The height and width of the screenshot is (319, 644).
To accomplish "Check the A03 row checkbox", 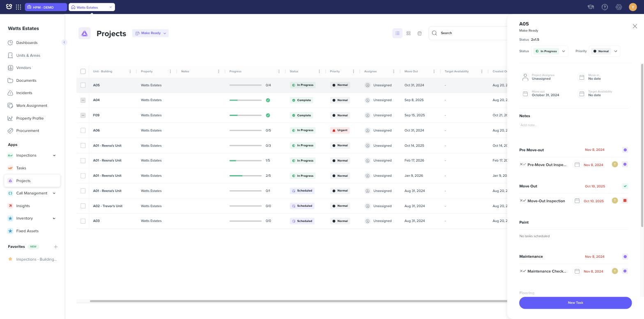I will tap(83, 221).
